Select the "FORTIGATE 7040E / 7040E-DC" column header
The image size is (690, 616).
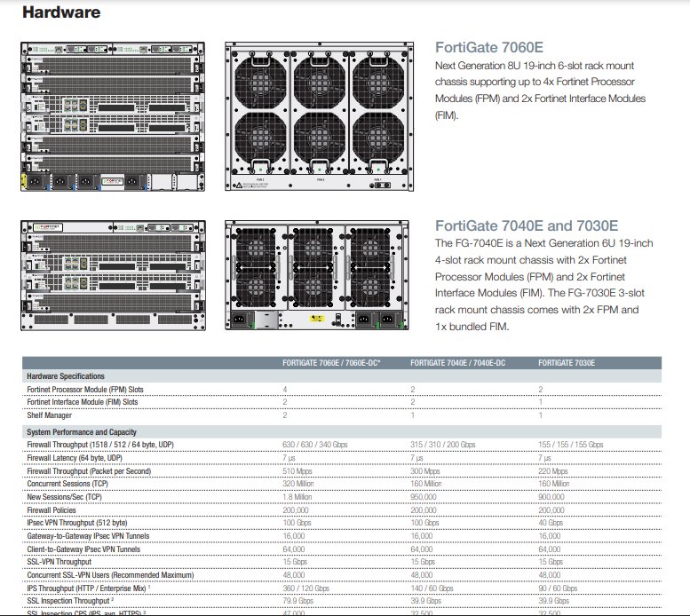point(457,363)
